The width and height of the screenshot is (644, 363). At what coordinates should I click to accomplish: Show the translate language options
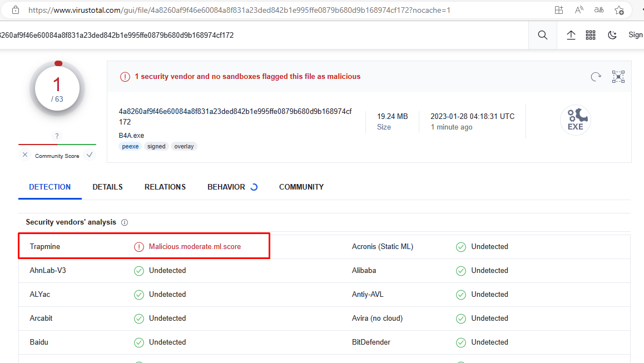598,9
